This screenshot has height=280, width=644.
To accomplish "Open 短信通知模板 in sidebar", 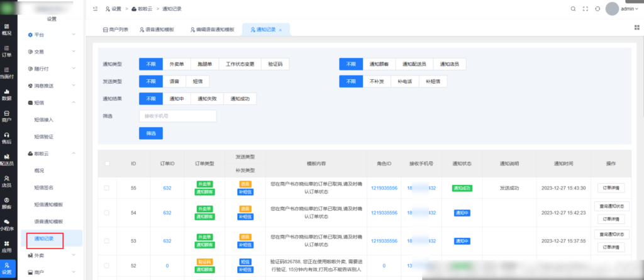I will pyautogui.click(x=48, y=204).
